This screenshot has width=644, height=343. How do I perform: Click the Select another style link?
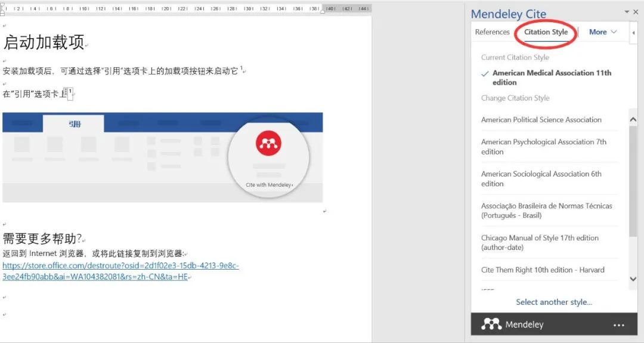click(x=553, y=302)
